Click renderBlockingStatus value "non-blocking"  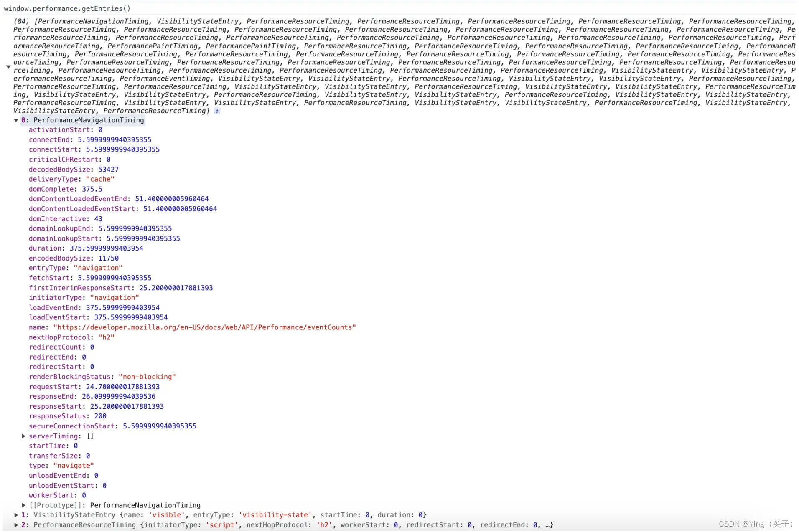(x=147, y=377)
